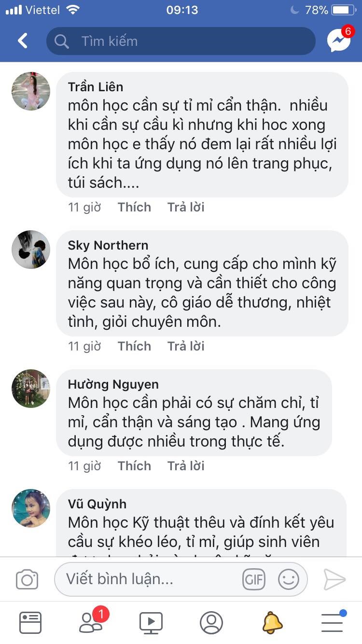Tap Sky Northern's avatar thumbnail
362x644 pixels.
31,250
